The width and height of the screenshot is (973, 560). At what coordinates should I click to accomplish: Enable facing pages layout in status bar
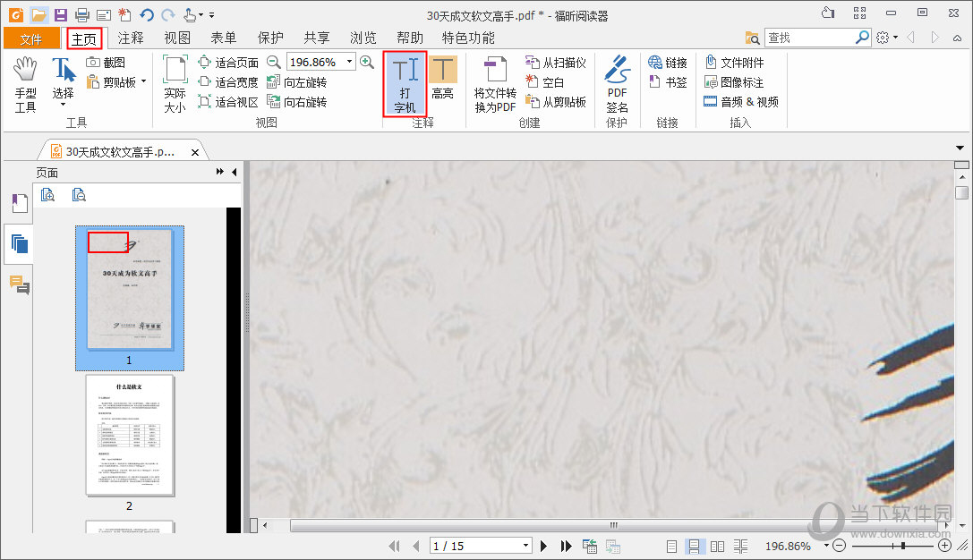pyautogui.click(x=718, y=546)
